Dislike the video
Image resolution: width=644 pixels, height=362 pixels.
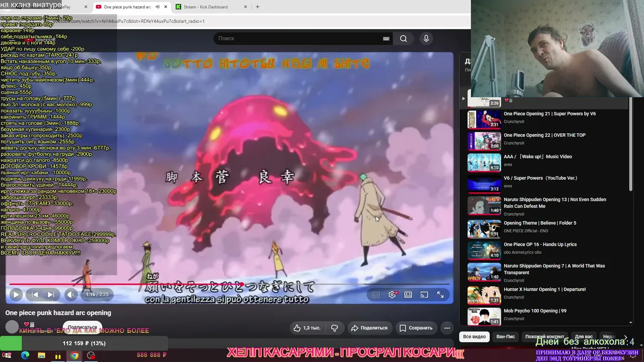pyautogui.click(x=334, y=328)
